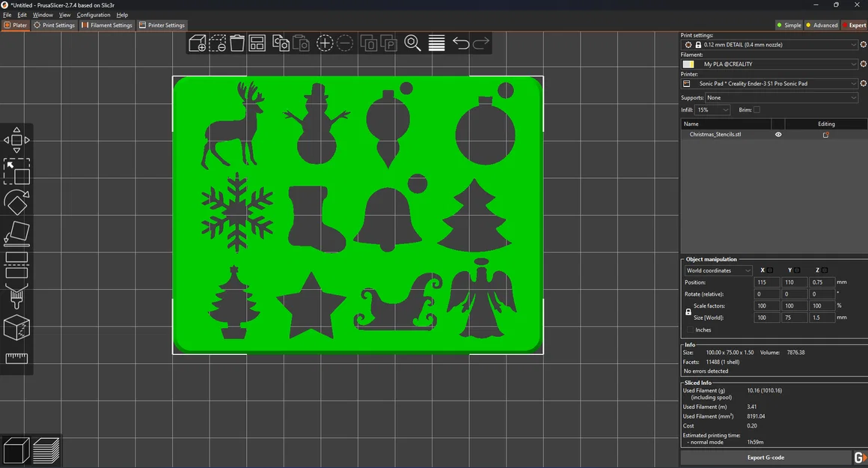Switch to sliced layers preview icon
Viewport: 868px width, 468px height.
46,450
